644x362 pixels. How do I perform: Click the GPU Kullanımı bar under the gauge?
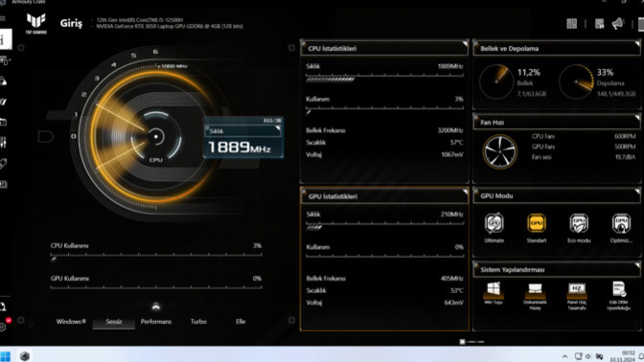(x=156, y=288)
